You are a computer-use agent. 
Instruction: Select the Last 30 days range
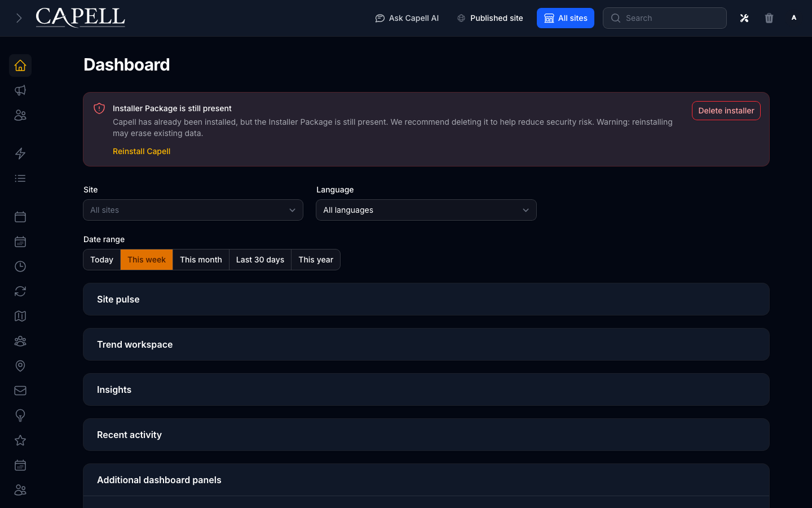[x=260, y=260]
